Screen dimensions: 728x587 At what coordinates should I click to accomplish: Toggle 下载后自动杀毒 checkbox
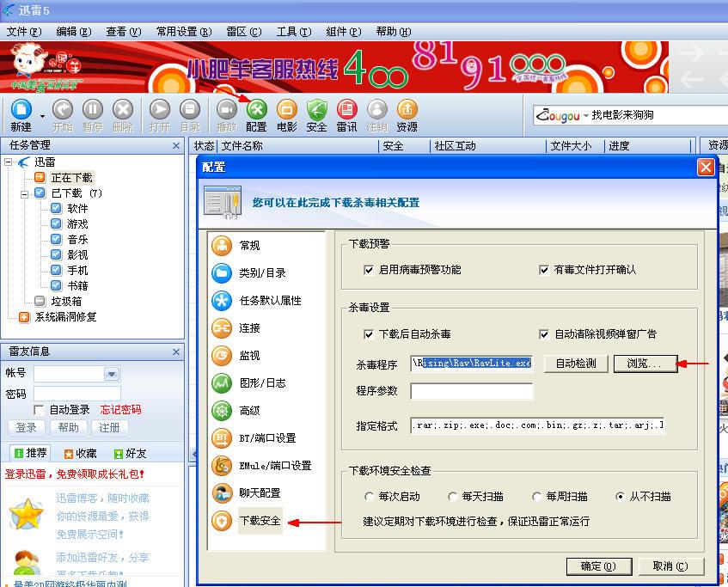pos(369,334)
